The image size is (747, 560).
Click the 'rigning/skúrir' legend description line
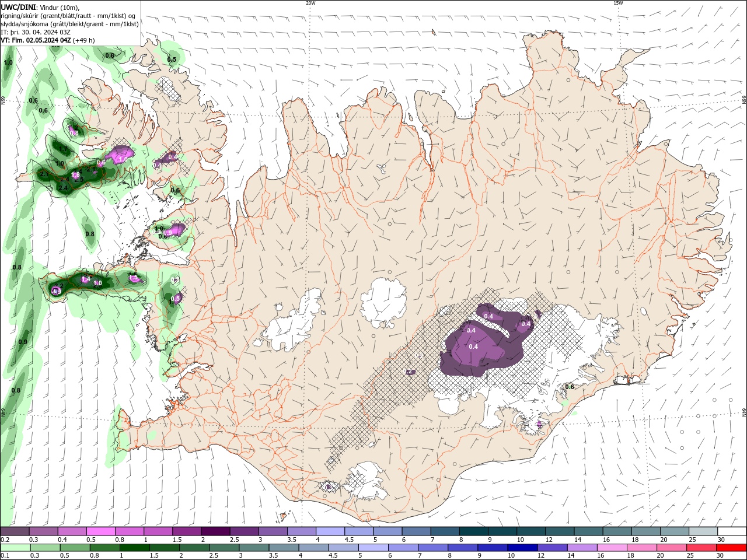coord(69,15)
